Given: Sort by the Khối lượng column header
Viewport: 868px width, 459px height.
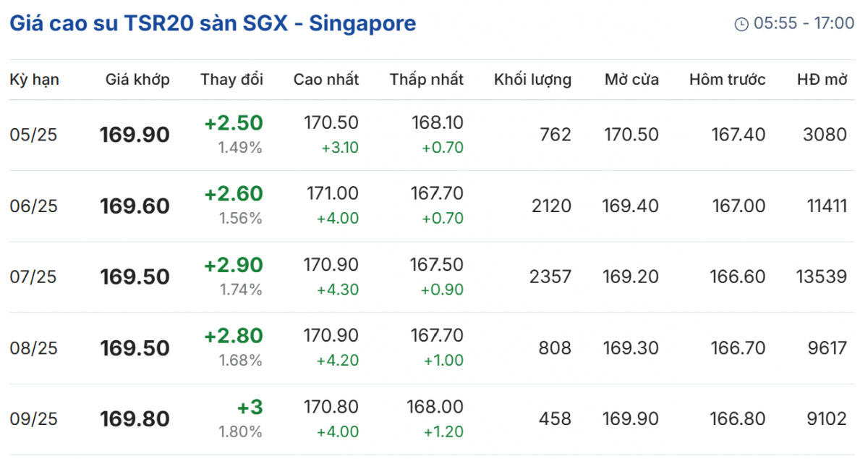Looking at the screenshot, I should tap(532, 80).
